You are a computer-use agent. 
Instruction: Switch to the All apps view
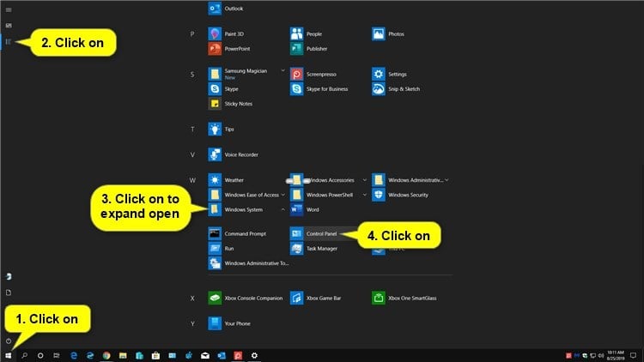click(9, 41)
